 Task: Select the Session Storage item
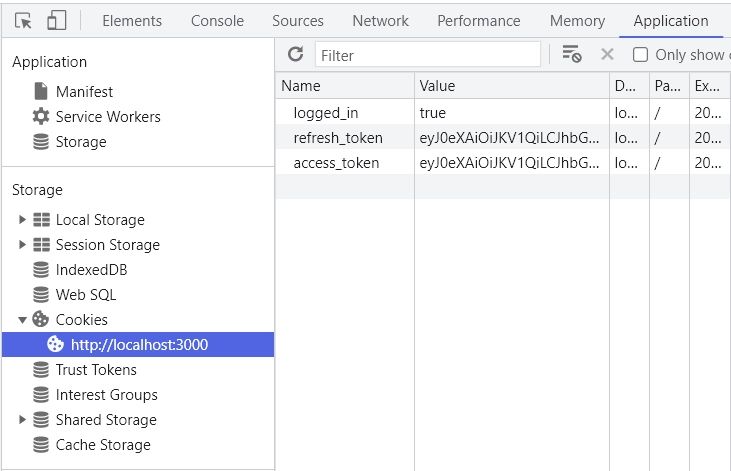coord(108,245)
